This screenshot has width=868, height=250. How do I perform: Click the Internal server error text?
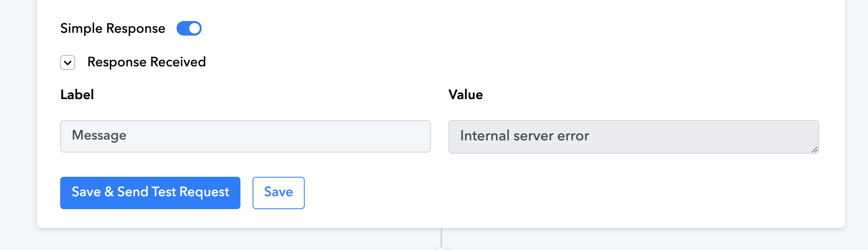tap(525, 136)
